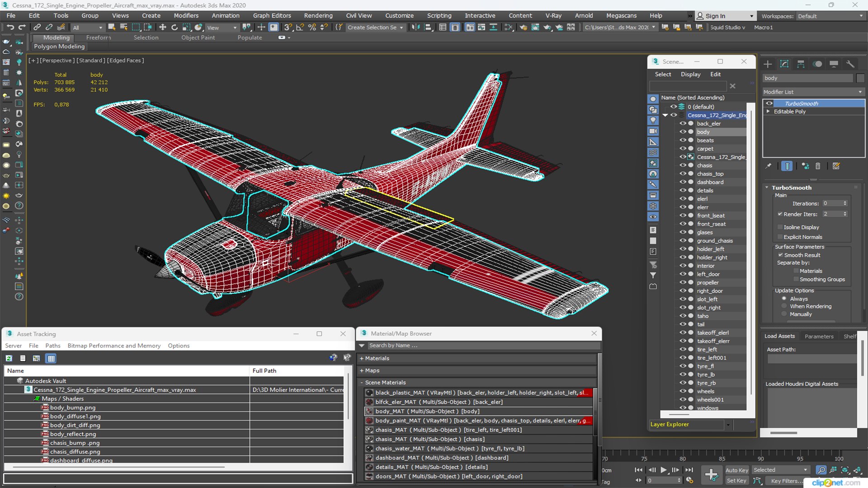
Task: Open the Hierarchy command panel tab
Action: 801,64
